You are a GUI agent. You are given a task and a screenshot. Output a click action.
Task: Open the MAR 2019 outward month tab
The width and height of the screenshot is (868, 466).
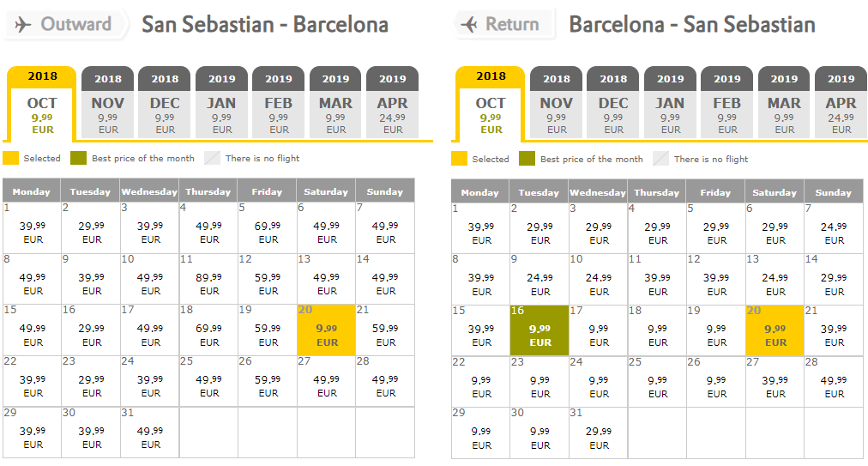[x=335, y=102]
